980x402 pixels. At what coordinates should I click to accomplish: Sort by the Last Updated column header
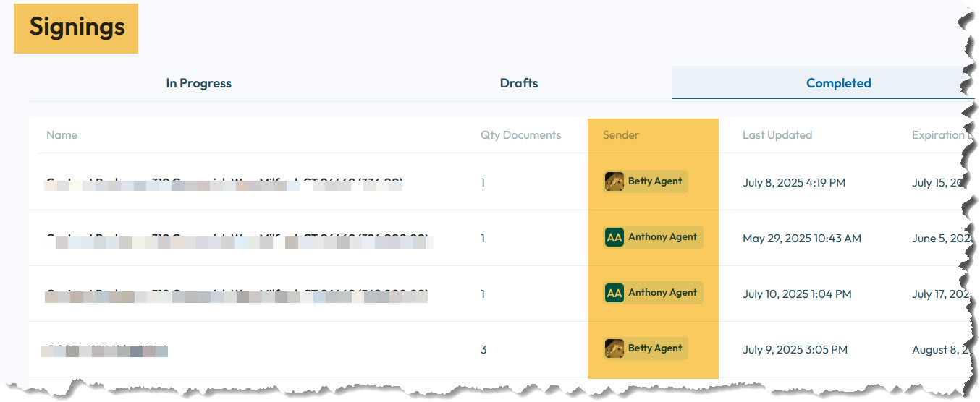(777, 135)
